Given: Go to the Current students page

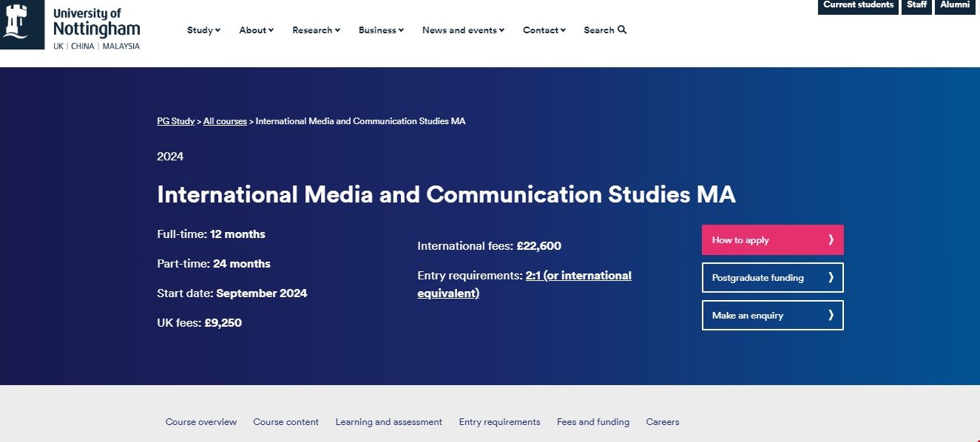Looking at the screenshot, I should pyautogui.click(x=858, y=5).
